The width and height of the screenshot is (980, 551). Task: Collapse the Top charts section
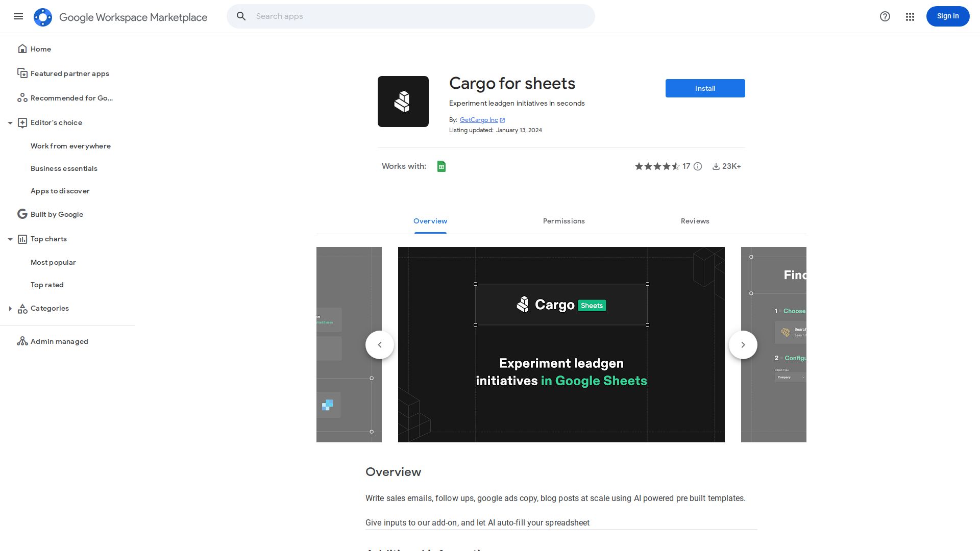[10, 239]
